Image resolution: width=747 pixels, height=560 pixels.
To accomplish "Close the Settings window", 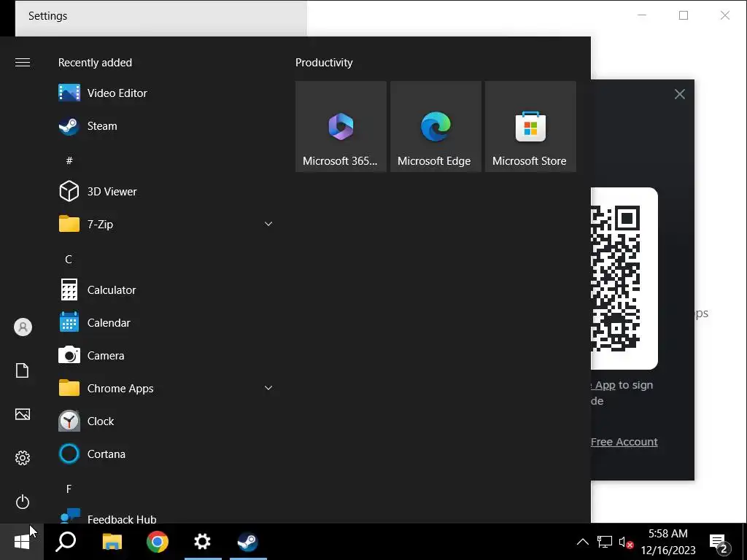I will click(725, 15).
